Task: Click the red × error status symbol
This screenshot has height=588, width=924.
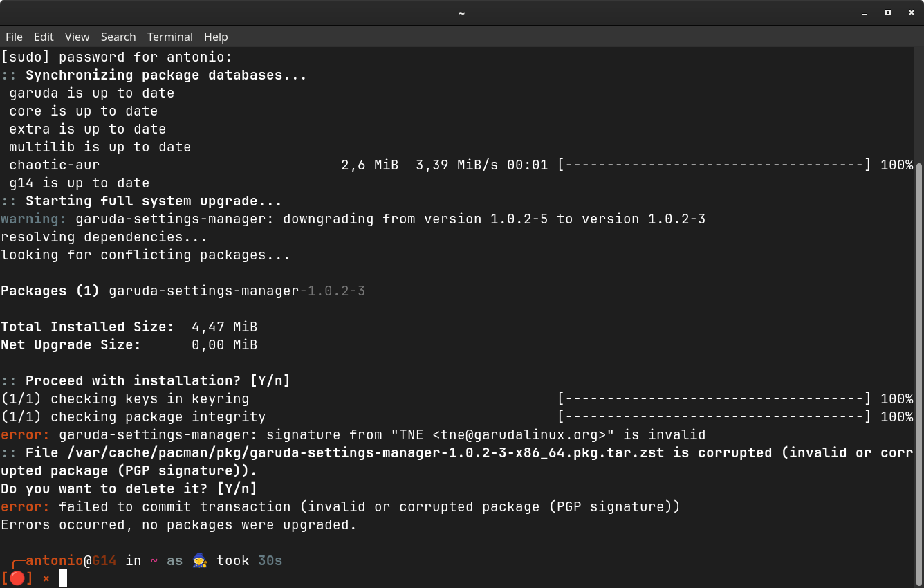Action: click(46, 578)
